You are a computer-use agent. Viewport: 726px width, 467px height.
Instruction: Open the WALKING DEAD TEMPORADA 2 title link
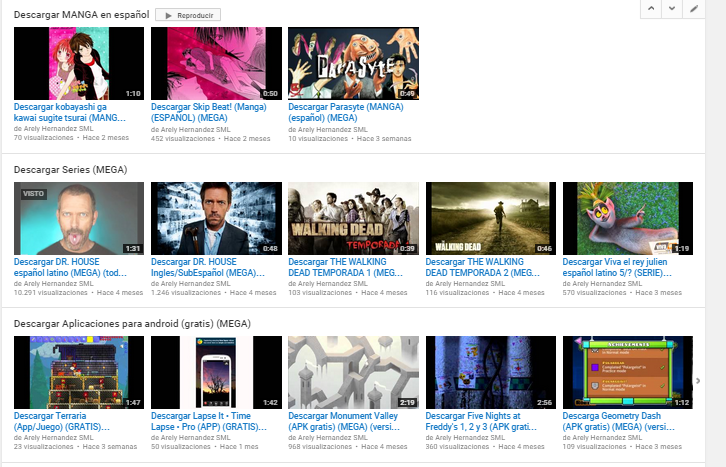(x=483, y=267)
